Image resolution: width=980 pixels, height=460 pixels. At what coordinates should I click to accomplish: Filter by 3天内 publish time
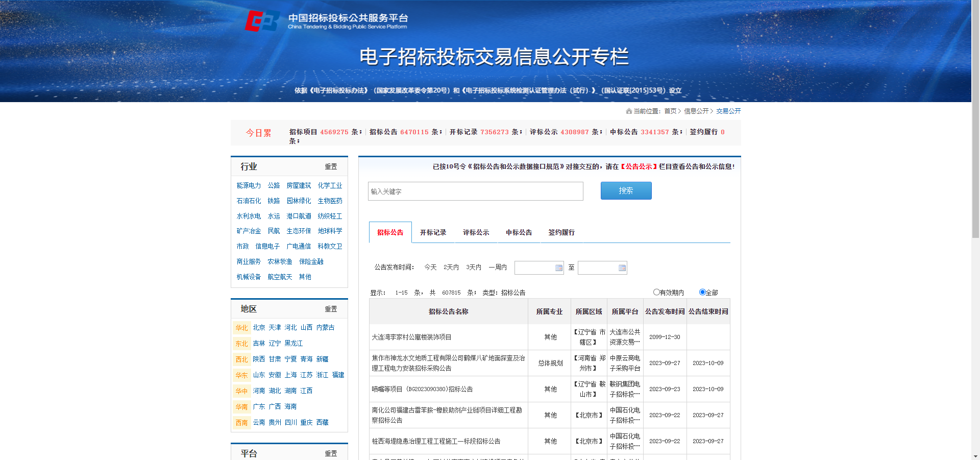474,267
